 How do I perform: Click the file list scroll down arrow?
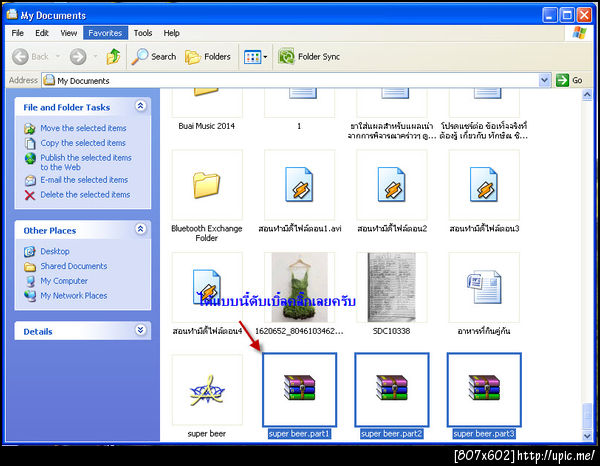[587, 435]
